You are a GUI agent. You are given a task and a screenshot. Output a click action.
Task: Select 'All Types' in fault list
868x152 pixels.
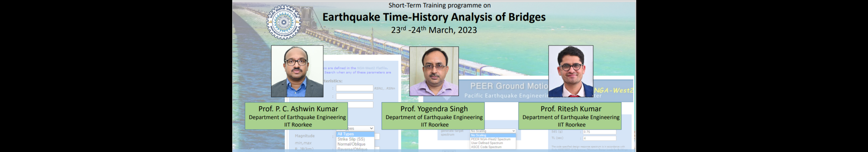tap(355, 134)
